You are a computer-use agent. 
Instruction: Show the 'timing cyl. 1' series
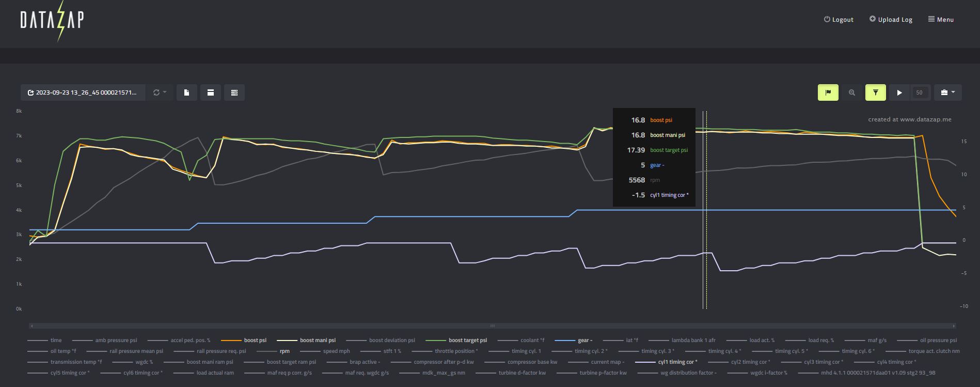[515, 351]
